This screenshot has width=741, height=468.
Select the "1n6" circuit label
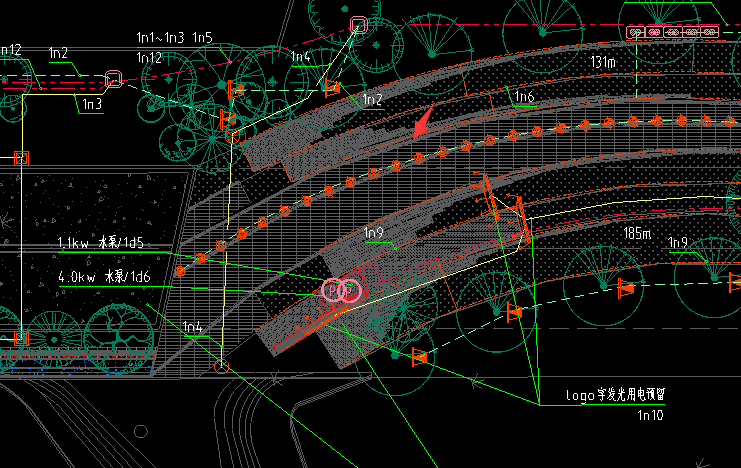point(524,97)
